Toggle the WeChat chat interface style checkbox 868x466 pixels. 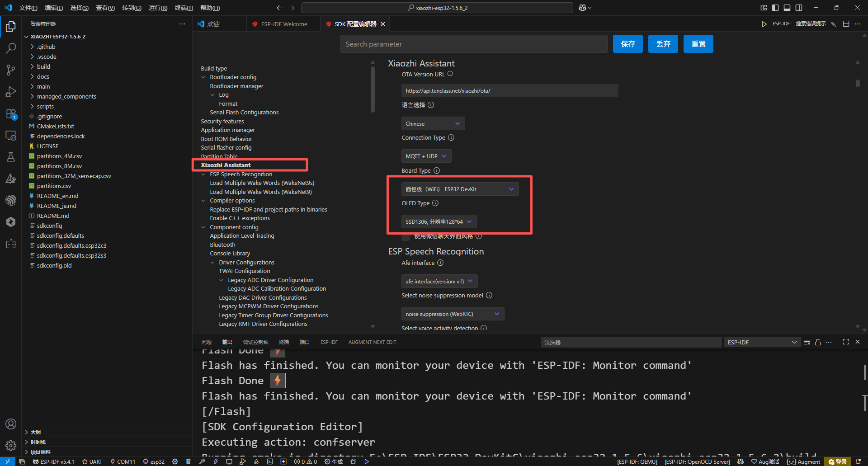click(406, 236)
